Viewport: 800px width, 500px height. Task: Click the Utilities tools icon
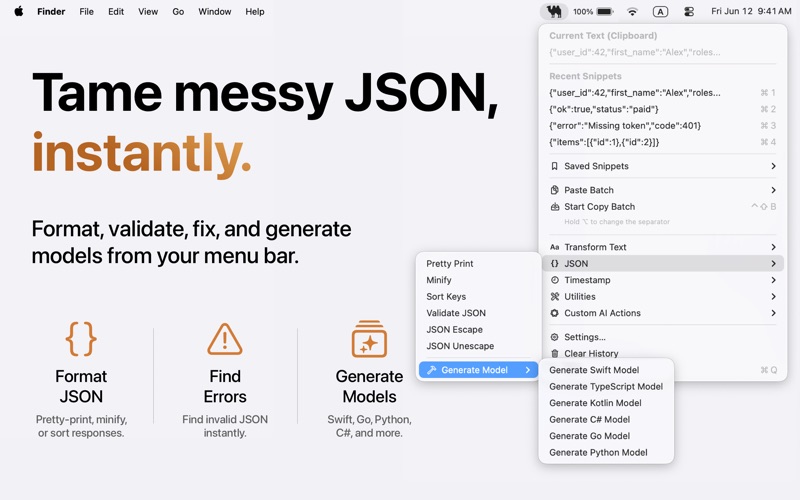(555, 296)
